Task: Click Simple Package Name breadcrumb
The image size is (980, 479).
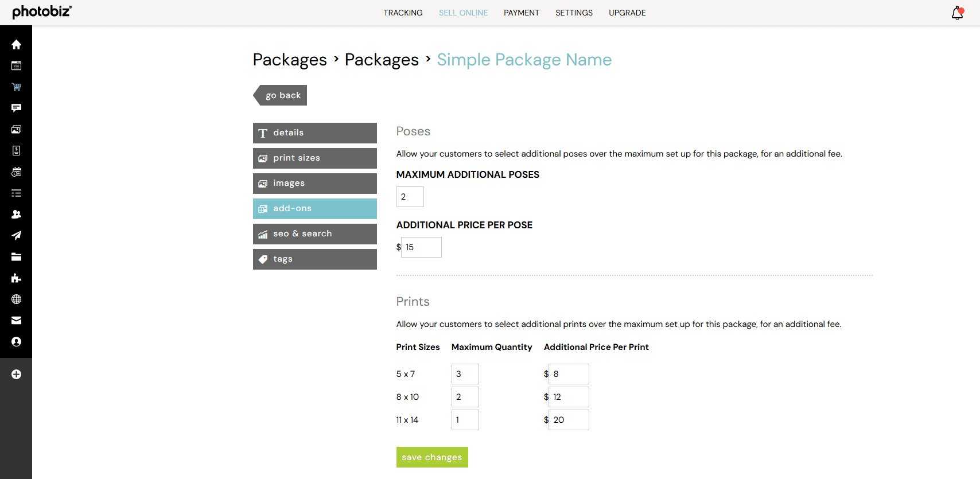Action: tap(524, 60)
